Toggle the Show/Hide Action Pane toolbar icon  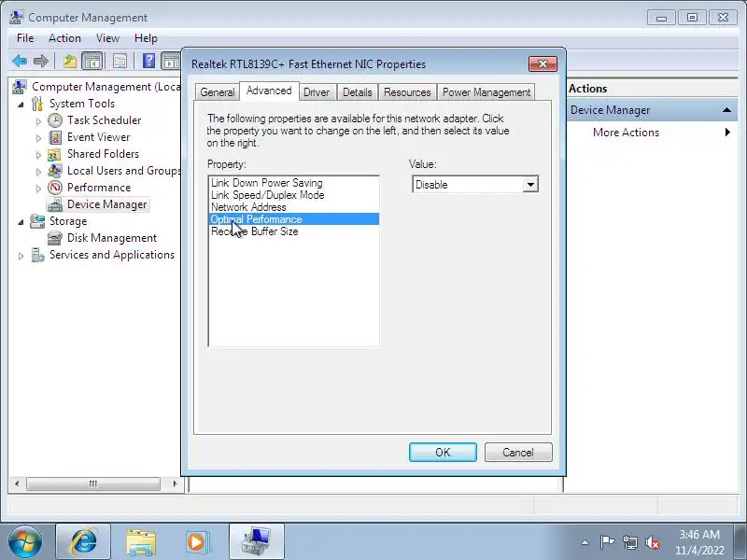[171, 61]
